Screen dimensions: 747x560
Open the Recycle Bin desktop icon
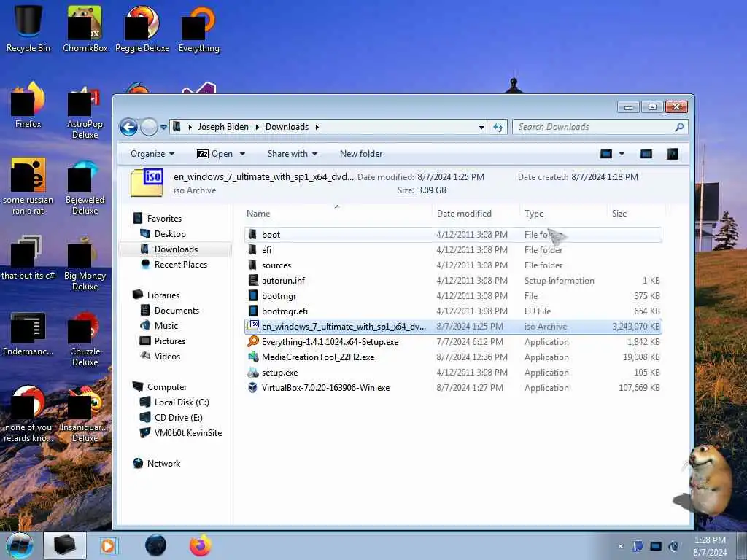pos(28,29)
